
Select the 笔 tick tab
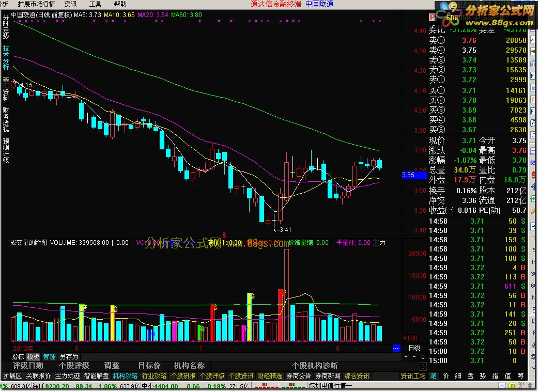(x=433, y=376)
